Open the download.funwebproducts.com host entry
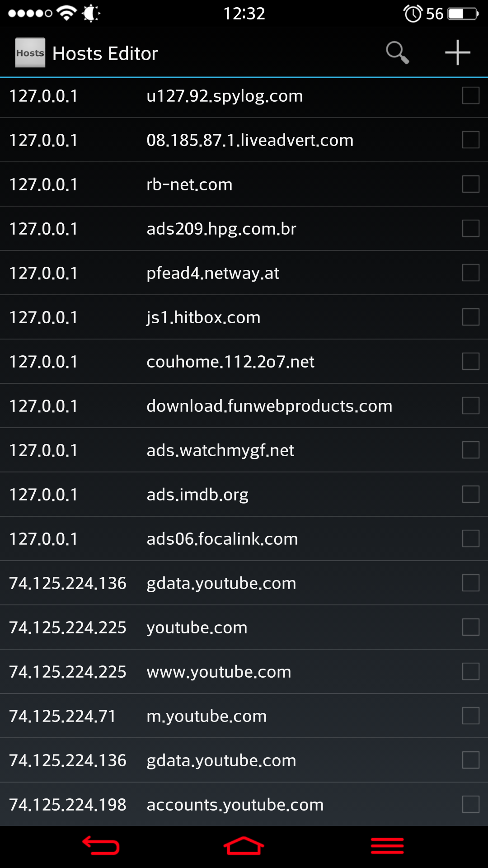 tap(244, 406)
